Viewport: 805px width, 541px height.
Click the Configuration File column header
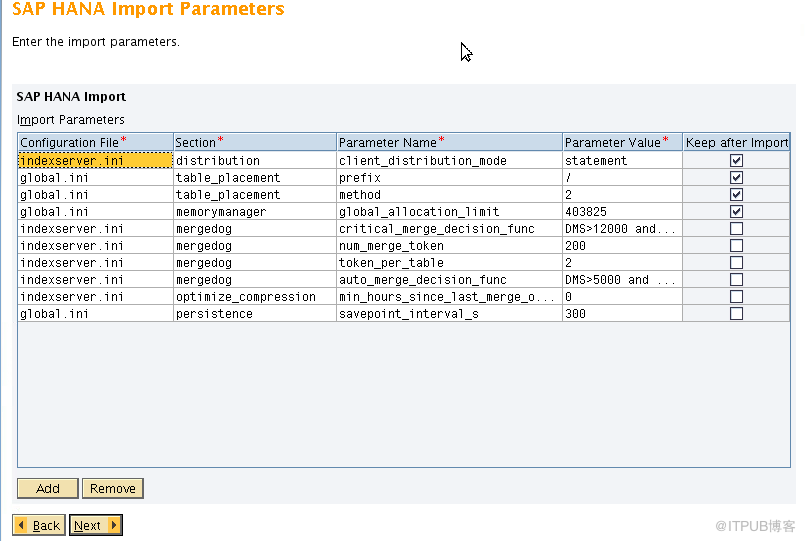(x=95, y=142)
